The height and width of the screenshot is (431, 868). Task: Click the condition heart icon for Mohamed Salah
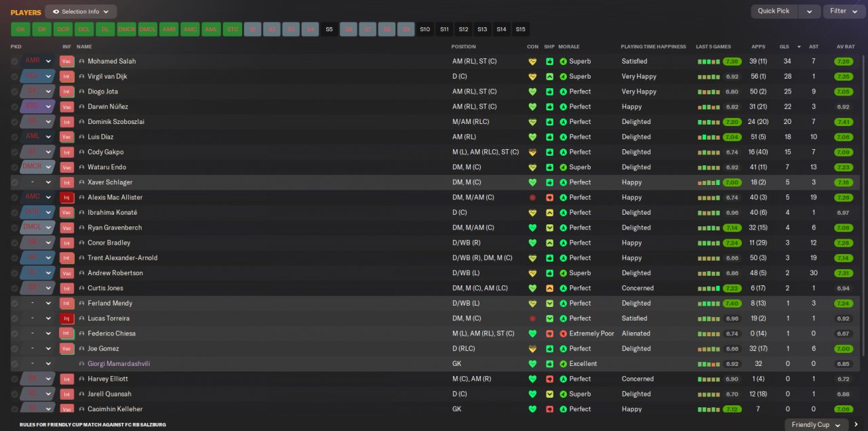click(x=532, y=61)
